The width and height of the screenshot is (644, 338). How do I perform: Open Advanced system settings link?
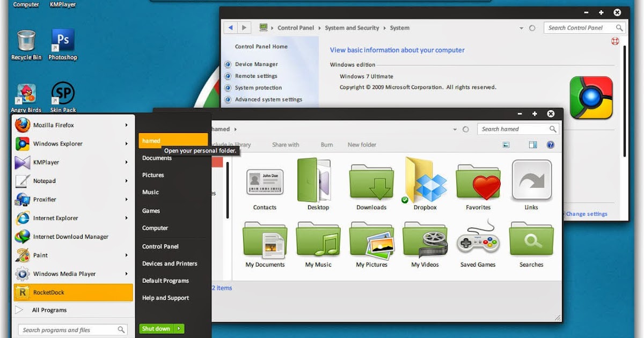click(268, 100)
